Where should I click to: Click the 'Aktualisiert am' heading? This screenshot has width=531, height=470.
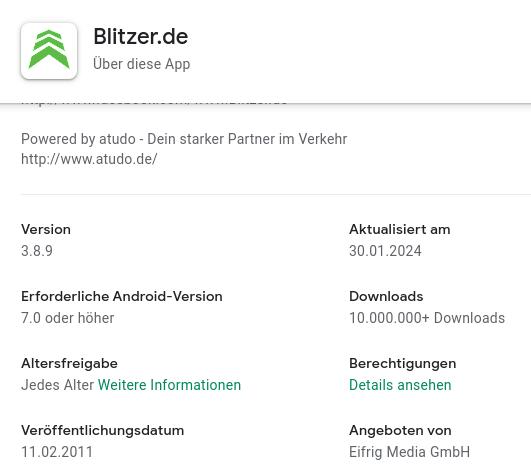coord(400,229)
